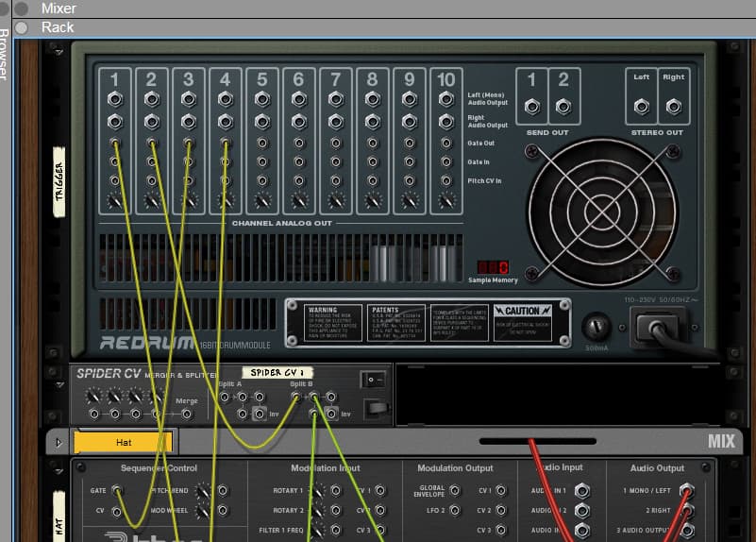Click the Redrum cooling fan grille
The height and width of the screenshot is (542, 756).
click(603, 212)
